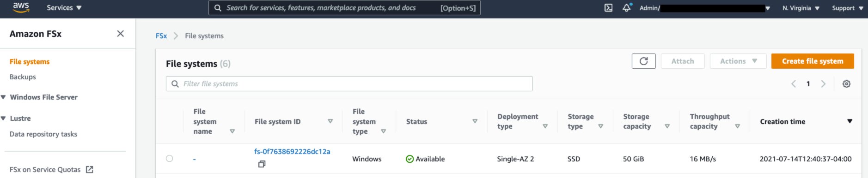The width and height of the screenshot is (868, 178).
Task: Select the fs-0f7638692226dc12a radio button
Action: point(170,159)
